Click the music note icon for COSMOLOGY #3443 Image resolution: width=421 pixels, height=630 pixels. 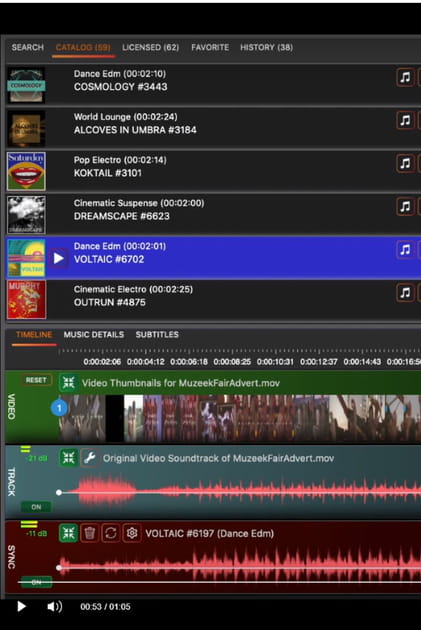point(405,77)
